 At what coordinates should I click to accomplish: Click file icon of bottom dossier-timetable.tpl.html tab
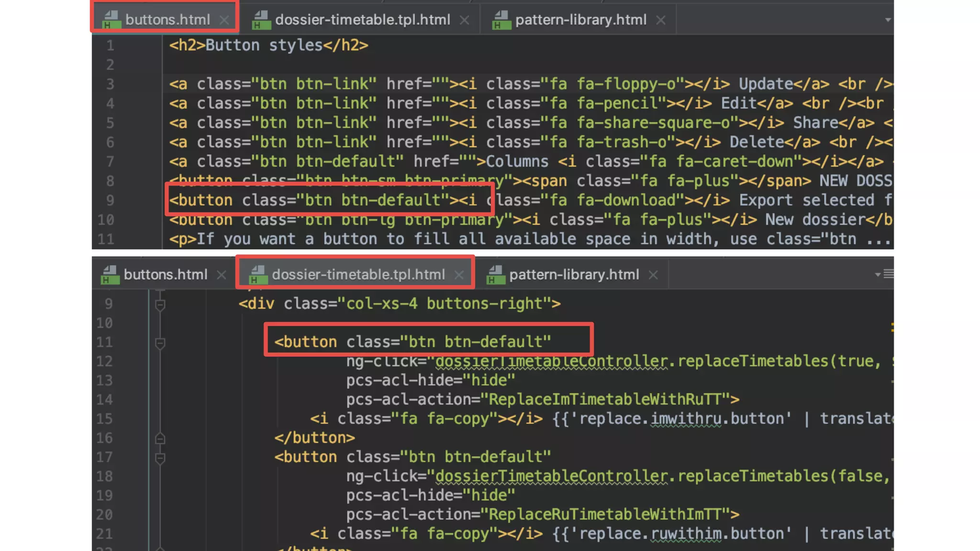(x=258, y=275)
